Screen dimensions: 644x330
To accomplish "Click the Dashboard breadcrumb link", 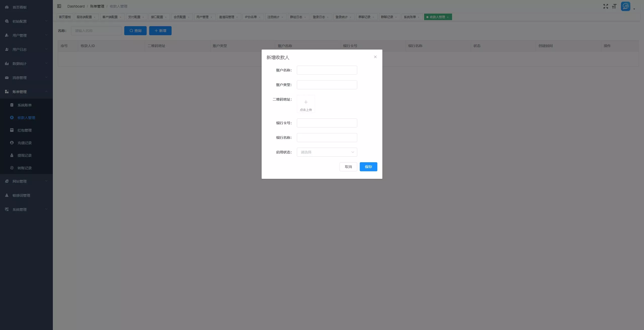I will tap(76, 6).
